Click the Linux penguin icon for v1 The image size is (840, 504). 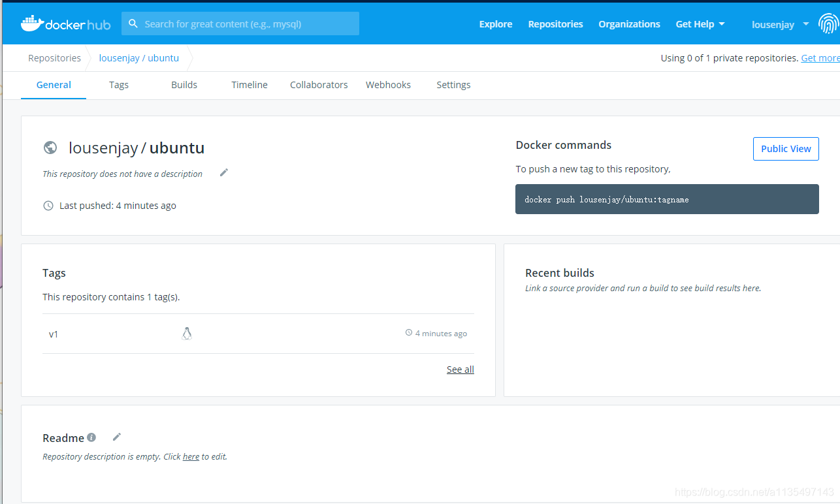(187, 334)
